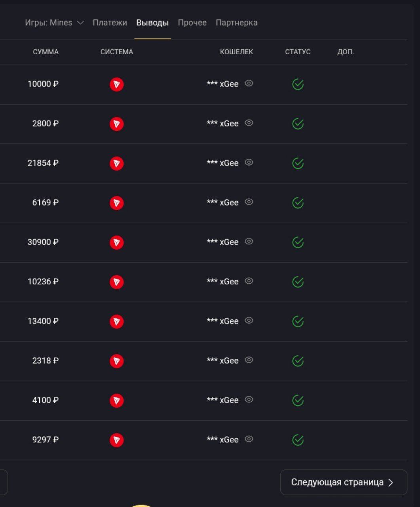The width and height of the screenshot is (420, 507).
Task: Click the TRON icon in the 10000 ₽ row
Action: point(116,84)
